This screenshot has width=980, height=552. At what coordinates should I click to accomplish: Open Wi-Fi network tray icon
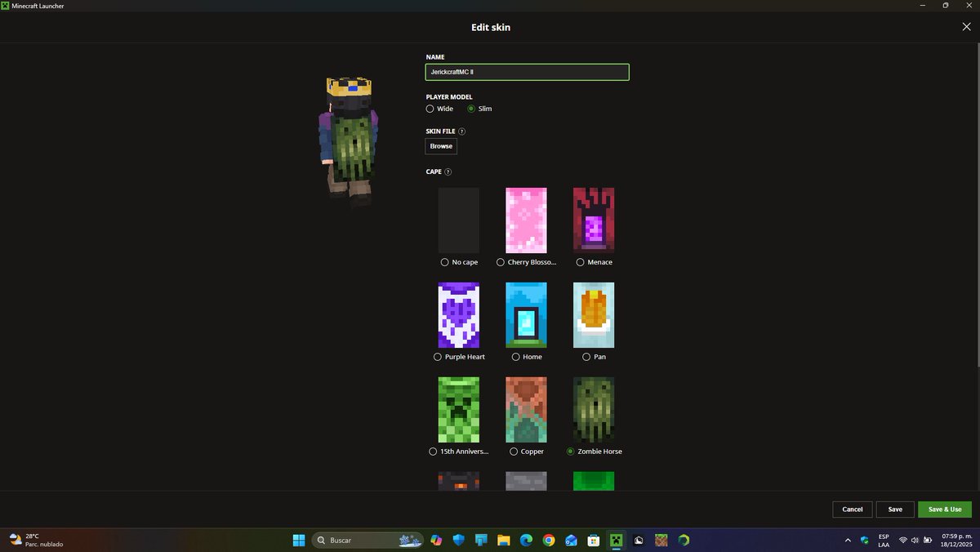[903, 540]
